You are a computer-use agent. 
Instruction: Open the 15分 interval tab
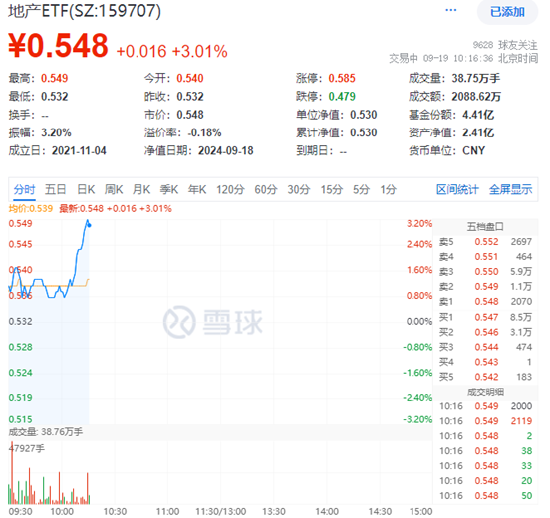click(x=331, y=190)
